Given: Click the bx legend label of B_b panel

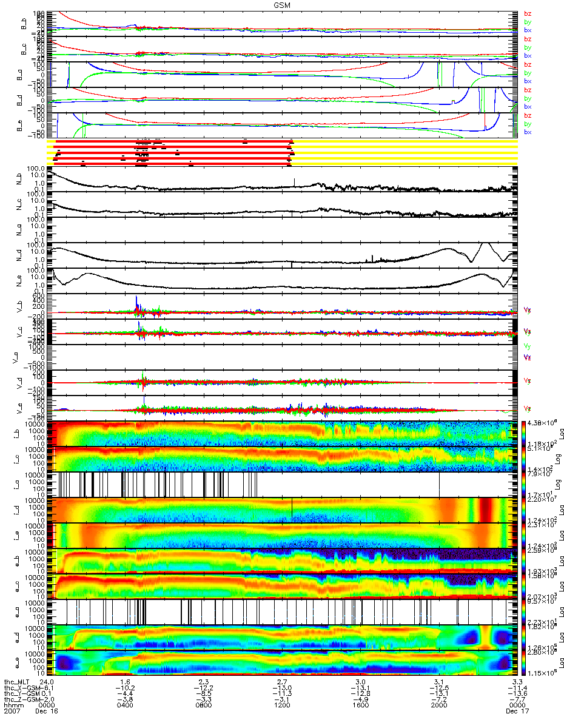Looking at the screenshot, I should (528, 30).
